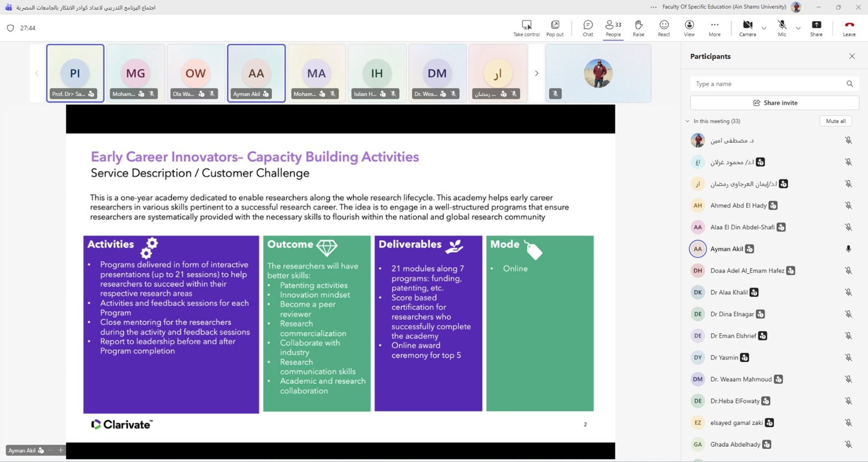868x462 pixels.
Task: Open the Camera options dropdown arrow
Action: (x=764, y=28)
